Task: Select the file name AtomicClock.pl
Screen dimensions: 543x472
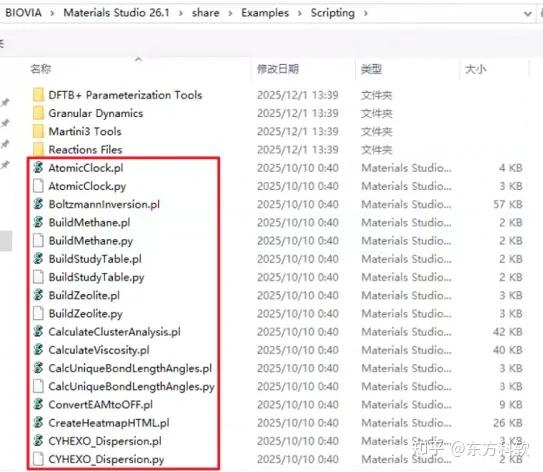Action: click(x=86, y=168)
